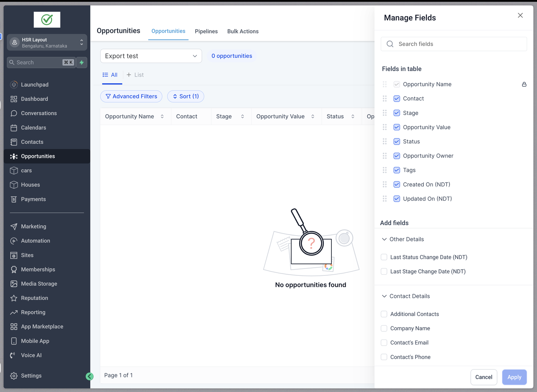Open Conversations via its chat bubble icon
The width and height of the screenshot is (537, 392).
tap(14, 113)
